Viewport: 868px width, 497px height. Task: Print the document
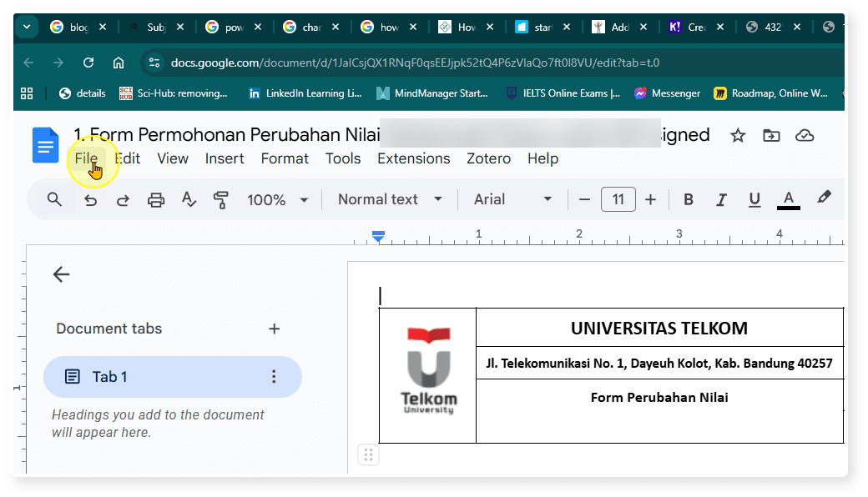(x=156, y=200)
